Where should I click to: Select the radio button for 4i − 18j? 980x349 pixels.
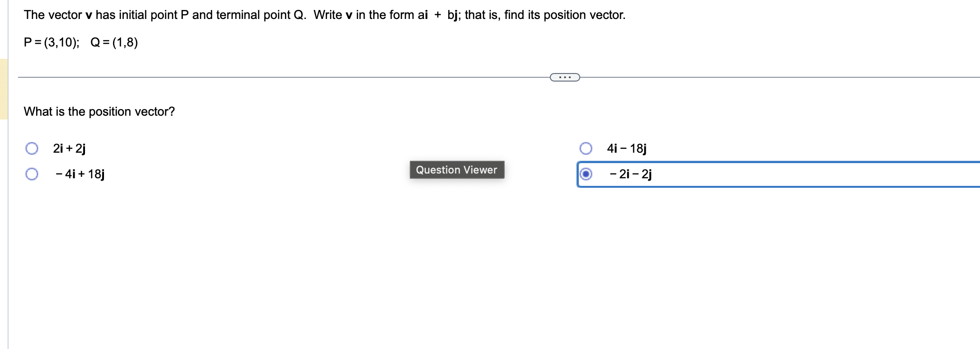586,148
